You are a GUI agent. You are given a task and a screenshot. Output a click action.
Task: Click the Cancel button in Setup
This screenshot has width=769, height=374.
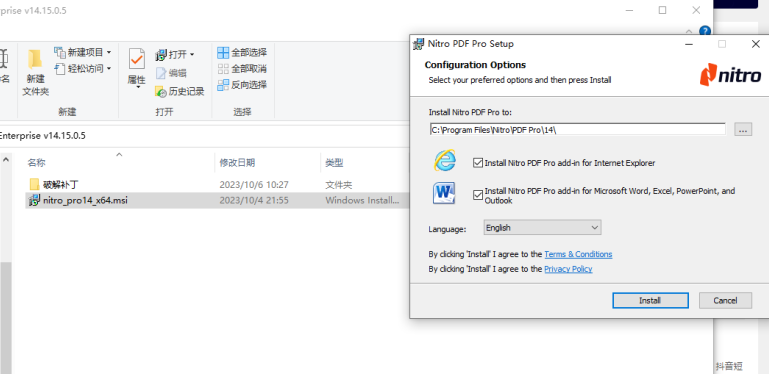pyautogui.click(x=725, y=300)
